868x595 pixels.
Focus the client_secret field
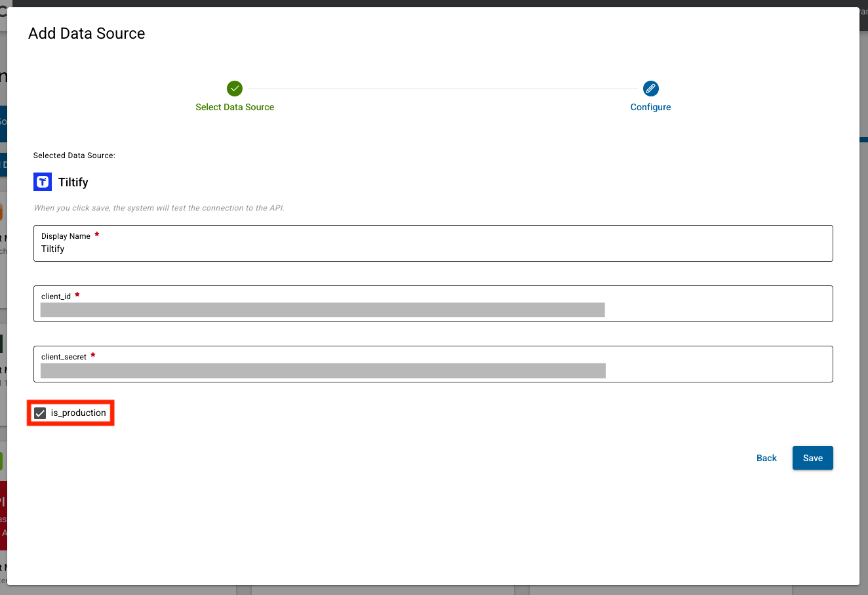tap(433, 364)
